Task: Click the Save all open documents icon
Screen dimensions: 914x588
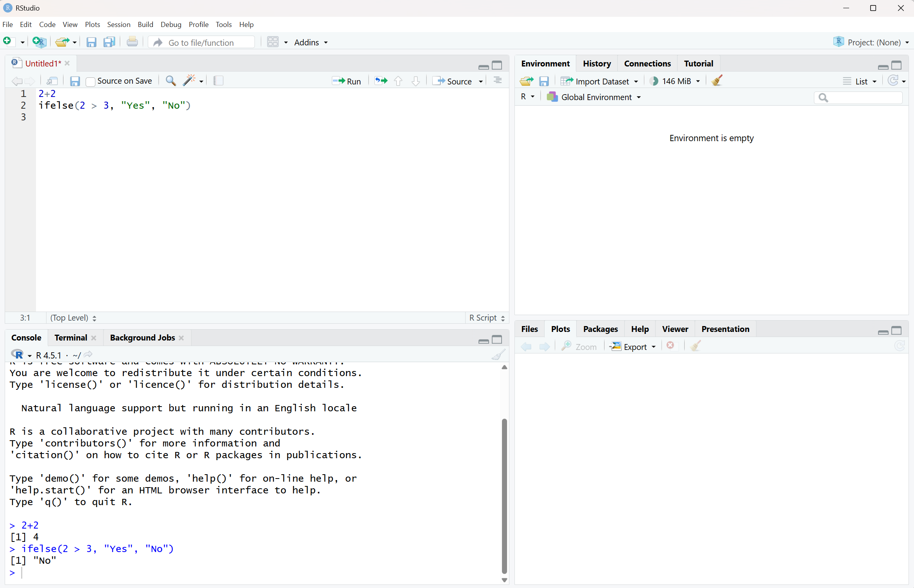Action: coord(109,42)
